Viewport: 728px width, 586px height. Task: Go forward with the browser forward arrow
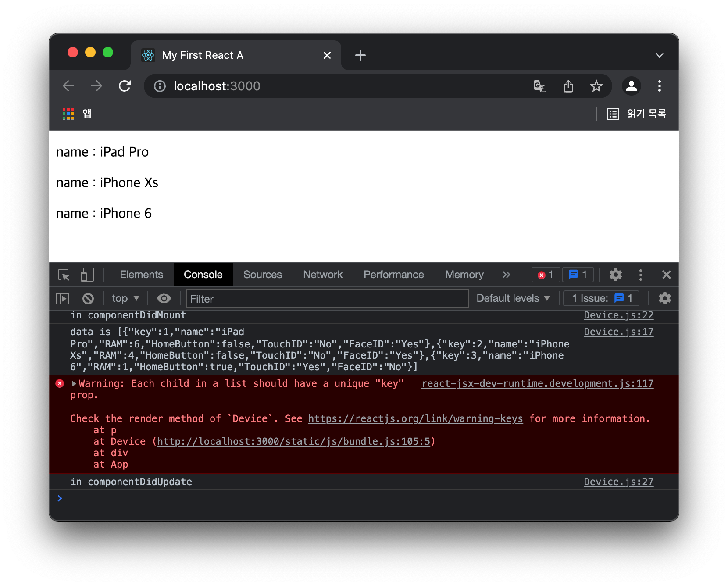tap(96, 86)
